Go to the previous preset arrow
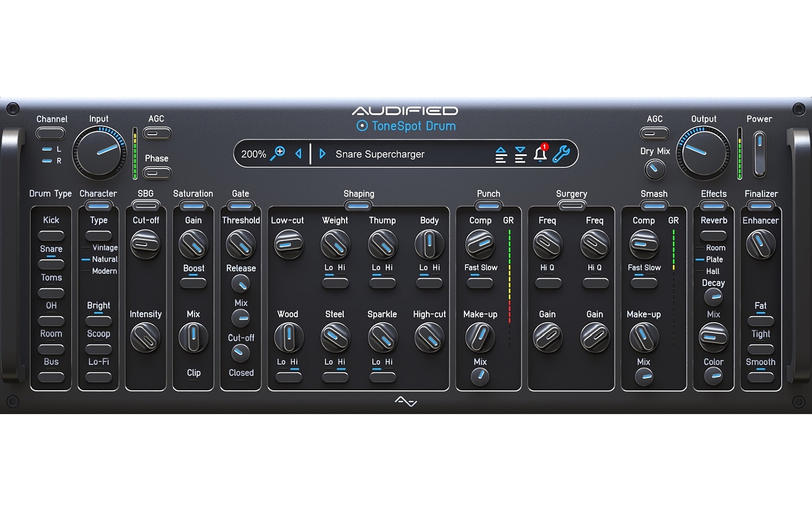The image size is (812, 511). 298,154
